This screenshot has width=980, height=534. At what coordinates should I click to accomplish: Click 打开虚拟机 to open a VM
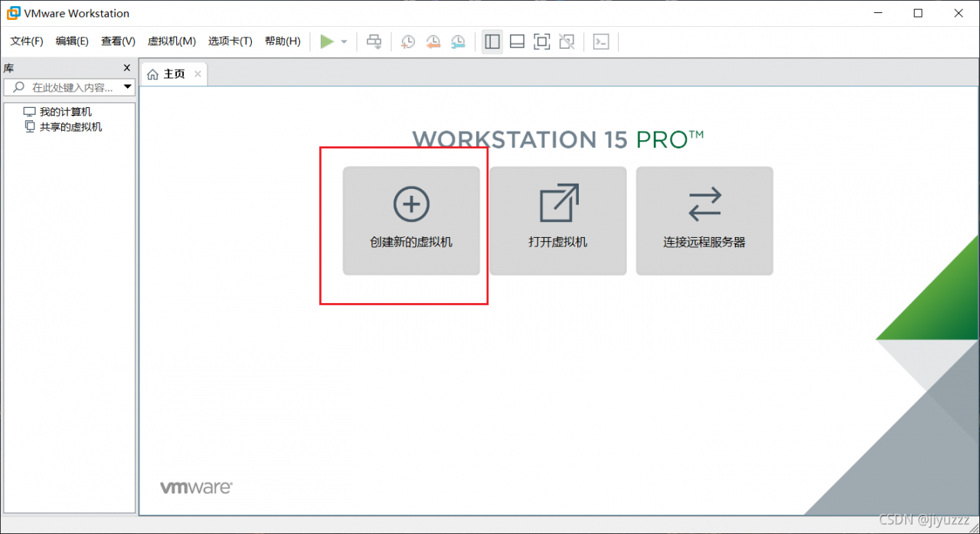[557, 220]
